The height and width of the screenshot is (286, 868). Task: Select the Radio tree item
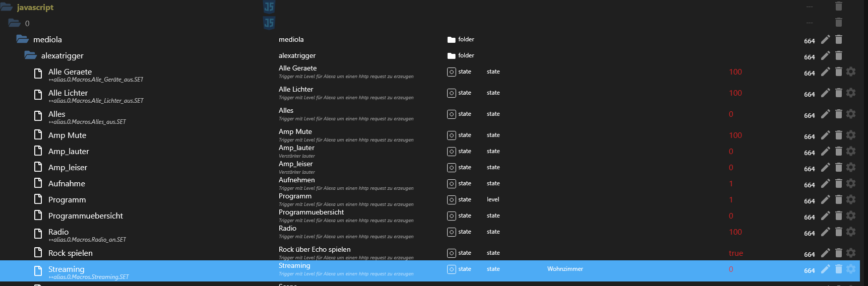(x=58, y=232)
